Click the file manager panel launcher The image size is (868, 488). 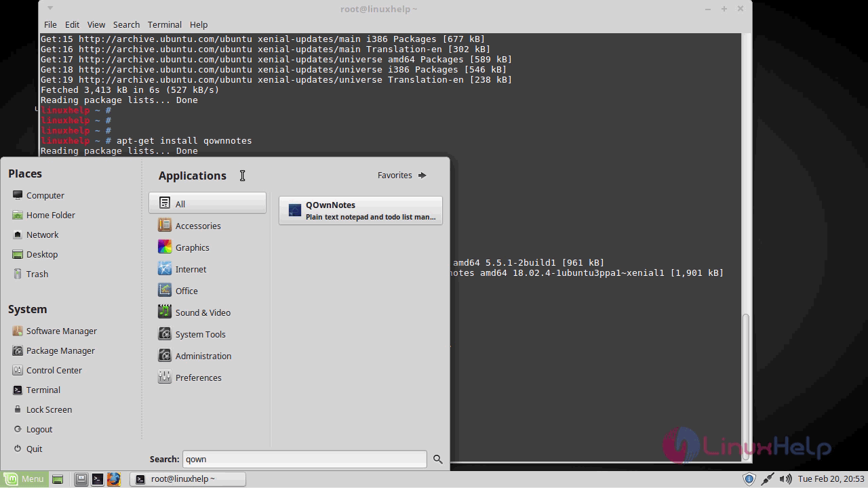81,479
